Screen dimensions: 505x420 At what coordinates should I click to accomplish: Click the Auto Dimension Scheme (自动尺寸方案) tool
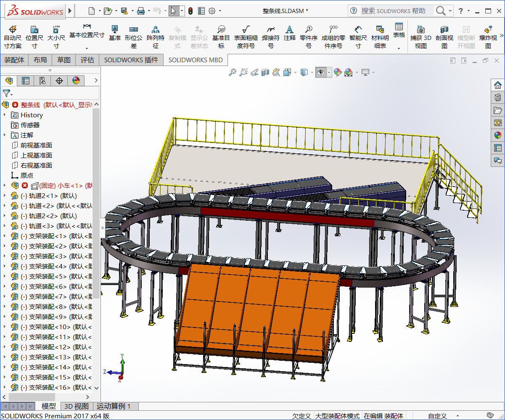coord(13,37)
